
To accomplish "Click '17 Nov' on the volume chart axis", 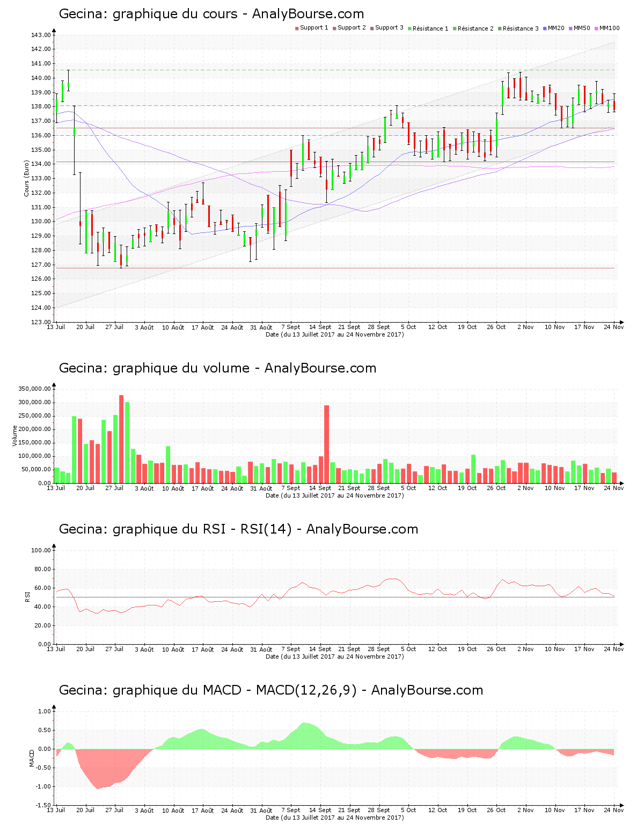I will click(584, 488).
